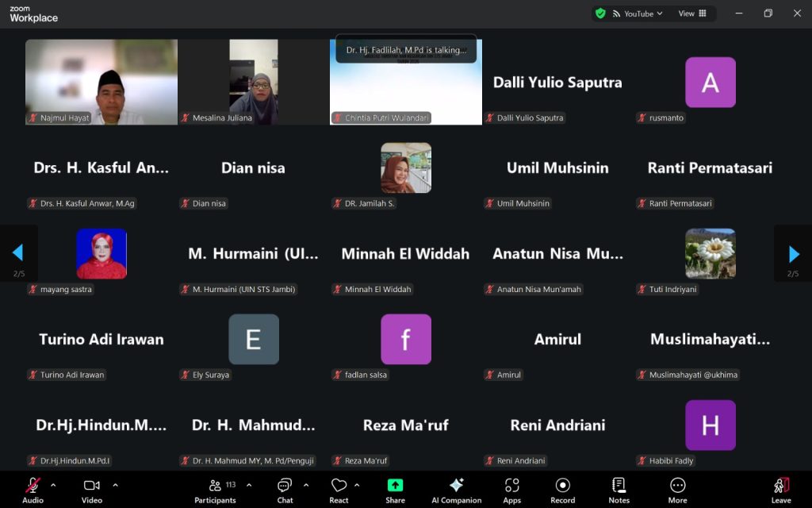Start recording with the Record button
Screen dimensions: 812x508
coord(562,490)
